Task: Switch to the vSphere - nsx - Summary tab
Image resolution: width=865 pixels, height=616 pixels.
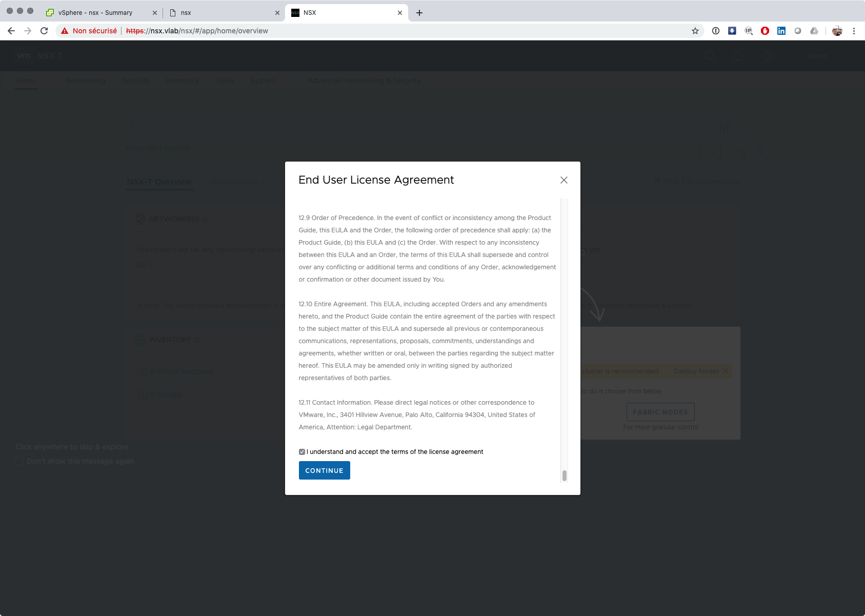Action: click(95, 13)
